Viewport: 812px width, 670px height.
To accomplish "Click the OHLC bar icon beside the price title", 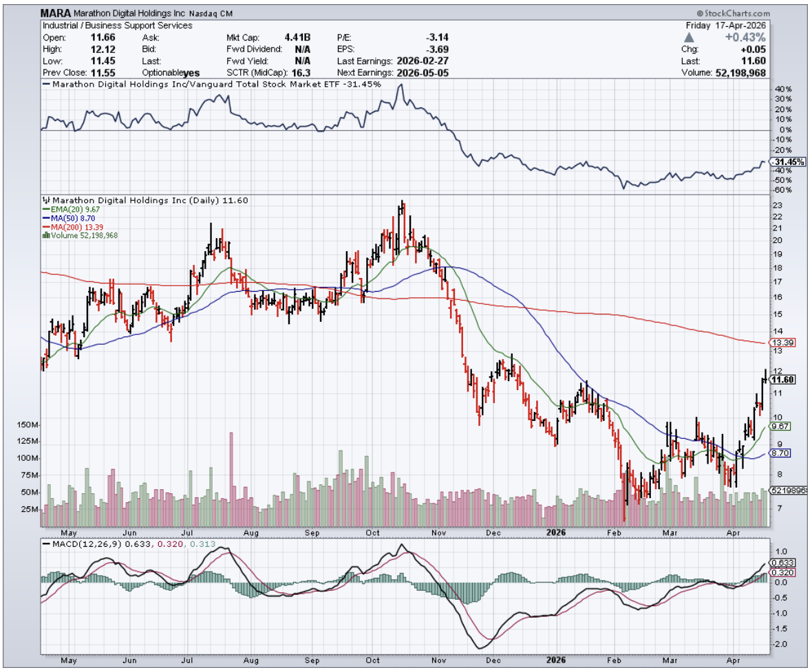I will coord(45,200).
